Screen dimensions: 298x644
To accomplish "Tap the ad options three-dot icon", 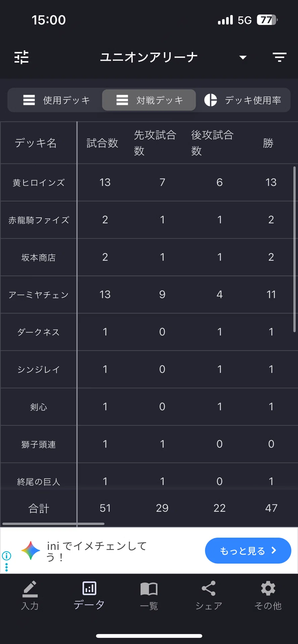I will pyautogui.click(x=6, y=567).
